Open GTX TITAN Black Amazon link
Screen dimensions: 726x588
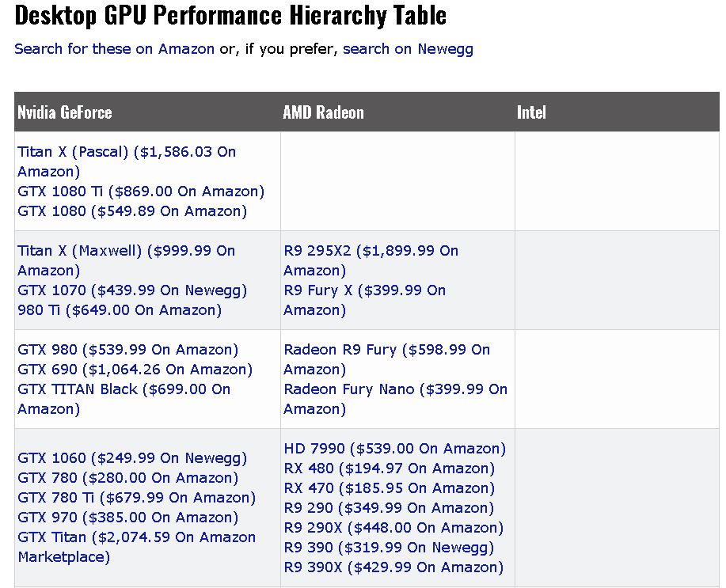click(124, 389)
